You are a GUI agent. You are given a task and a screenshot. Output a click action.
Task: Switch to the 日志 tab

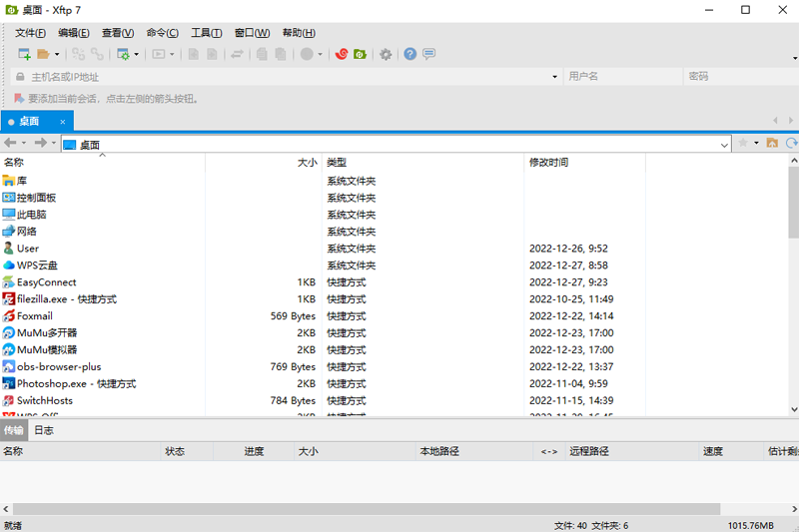tap(44, 430)
